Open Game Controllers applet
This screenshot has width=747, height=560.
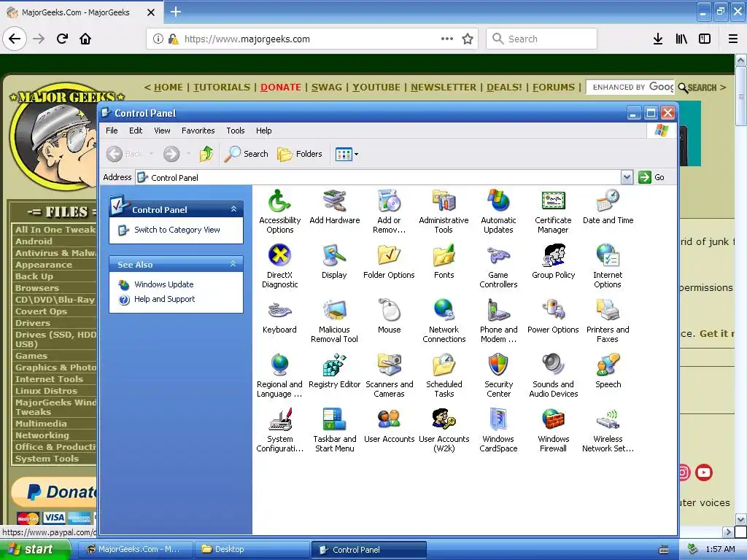[x=498, y=266]
